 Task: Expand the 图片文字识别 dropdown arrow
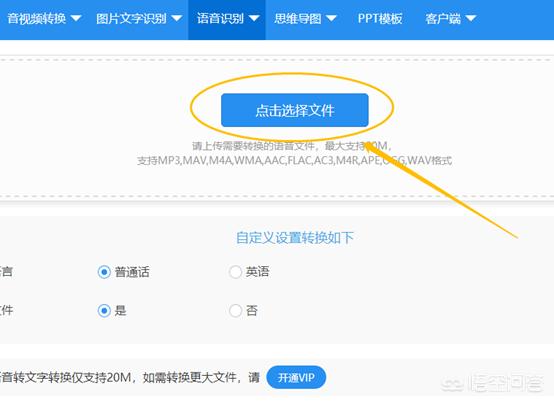coord(177,18)
